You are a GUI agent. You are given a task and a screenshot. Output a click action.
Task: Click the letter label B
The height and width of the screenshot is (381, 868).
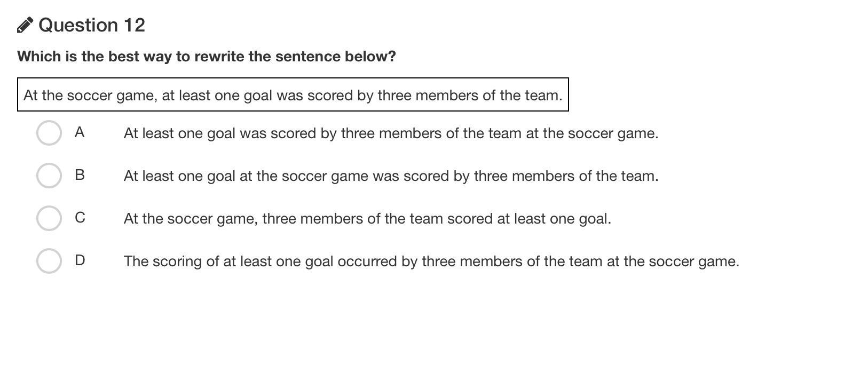click(80, 175)
